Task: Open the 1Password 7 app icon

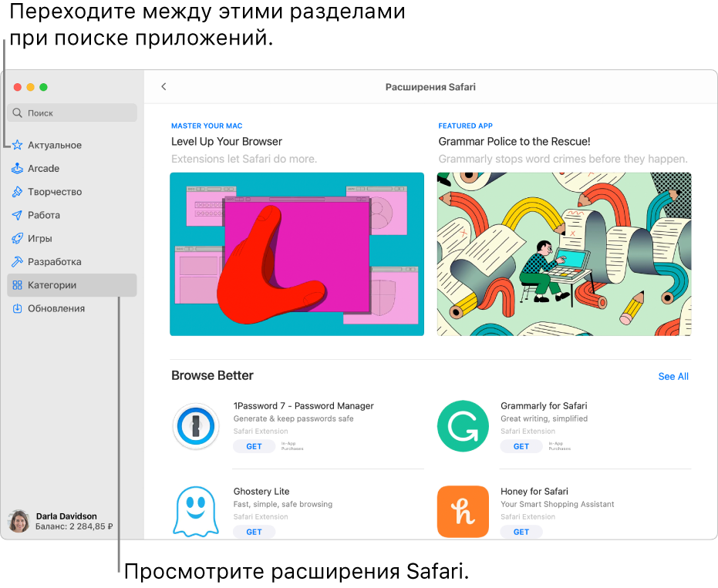Action: (x=196, y=426)
